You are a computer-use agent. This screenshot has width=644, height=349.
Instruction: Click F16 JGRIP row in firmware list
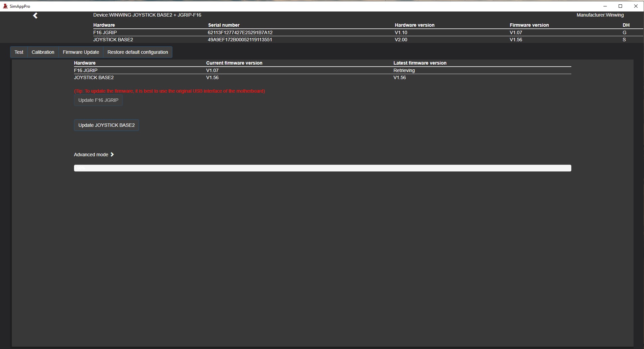[x=323, y=70]
